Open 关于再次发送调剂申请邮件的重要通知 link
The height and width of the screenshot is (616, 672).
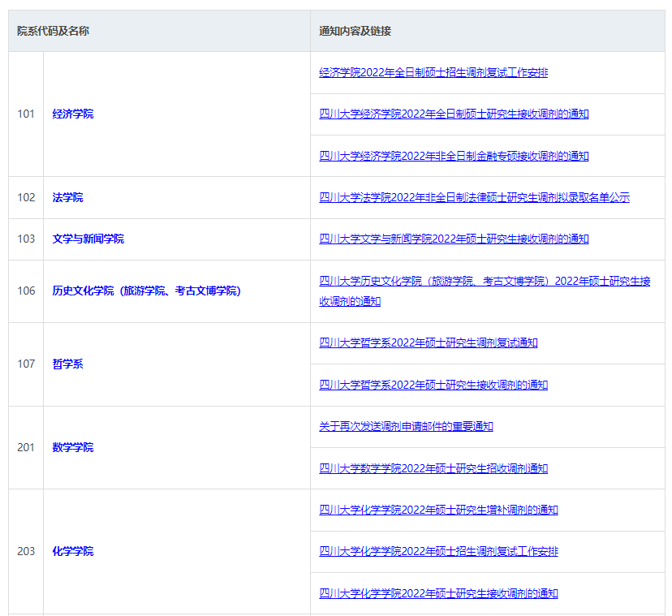tap(406, 427)
